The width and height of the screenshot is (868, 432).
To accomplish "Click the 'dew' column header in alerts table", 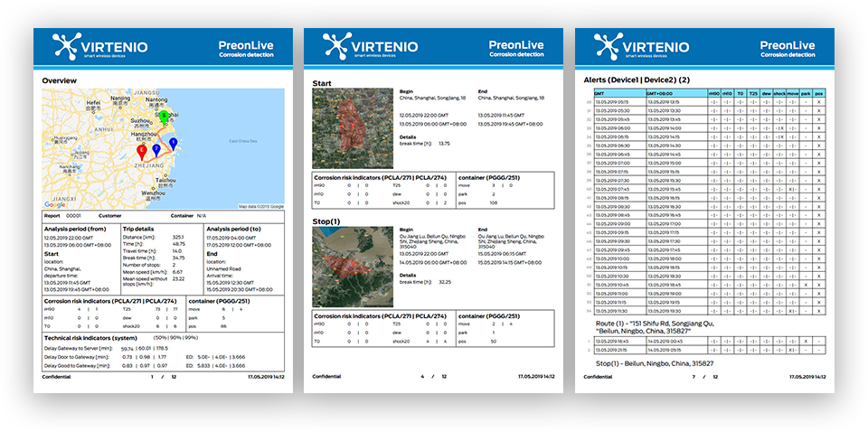I will tap(766, 93).
